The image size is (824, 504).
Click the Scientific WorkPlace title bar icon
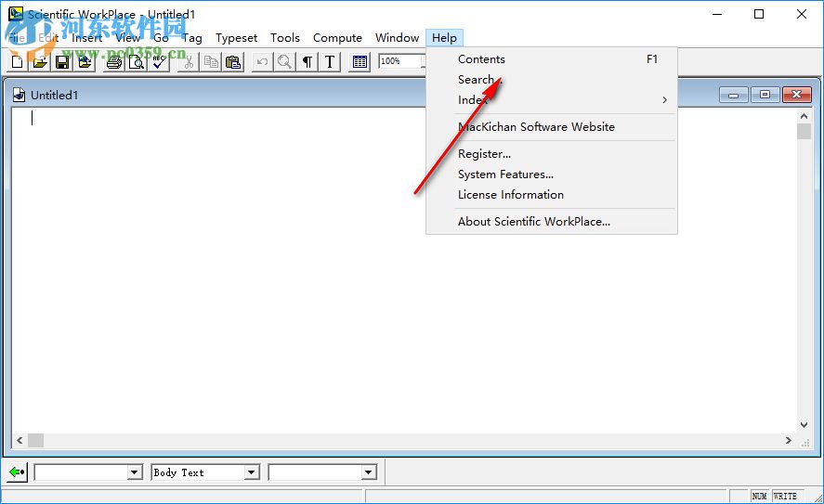16,14
